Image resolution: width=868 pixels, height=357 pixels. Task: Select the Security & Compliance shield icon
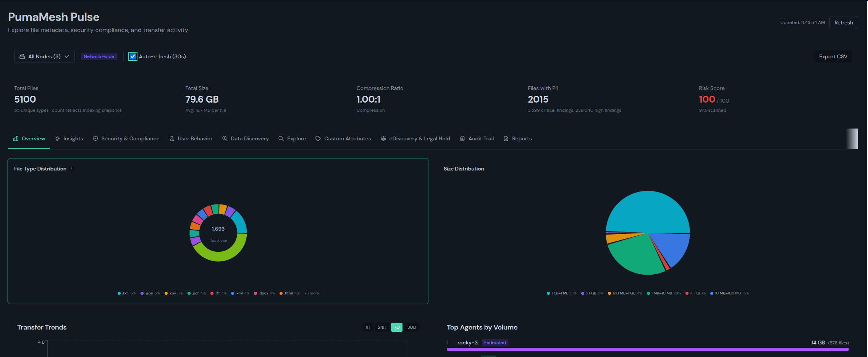[95, 138]
